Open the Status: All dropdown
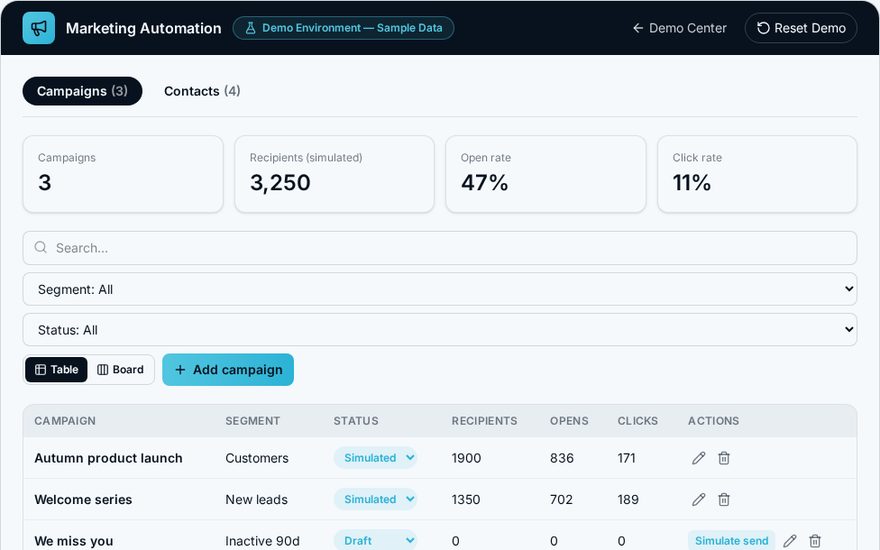 tap(440, 329)
